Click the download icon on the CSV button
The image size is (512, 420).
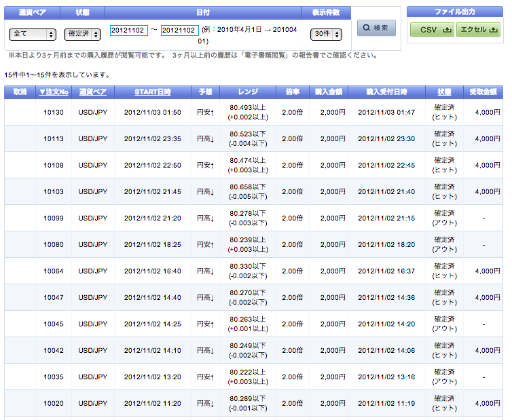coord(447,30)
